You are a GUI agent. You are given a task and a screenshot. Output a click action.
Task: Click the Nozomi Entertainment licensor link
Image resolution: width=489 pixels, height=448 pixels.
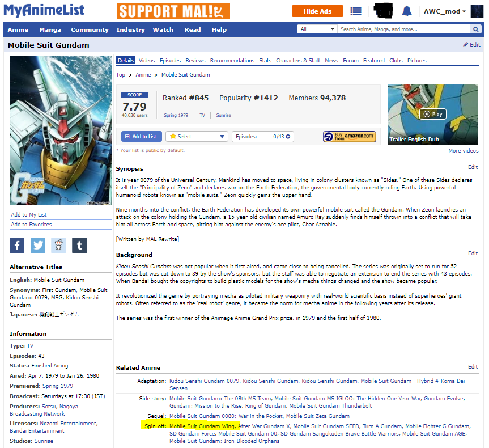68,424
